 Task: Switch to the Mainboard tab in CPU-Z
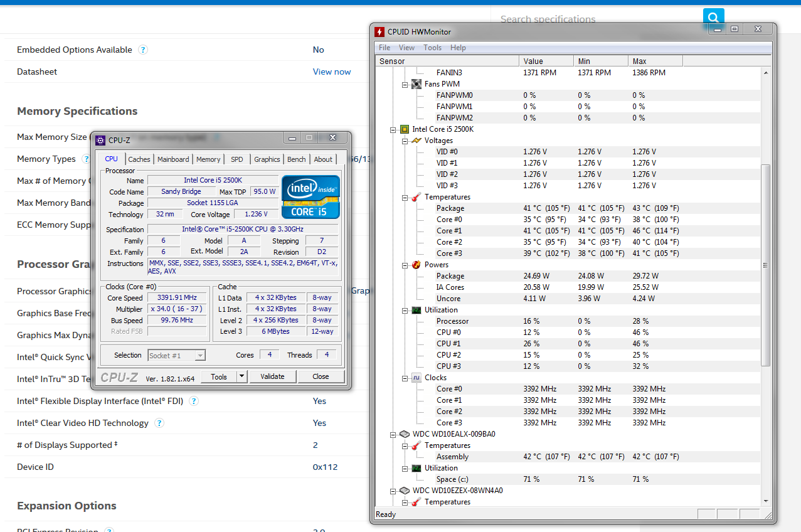173,159
